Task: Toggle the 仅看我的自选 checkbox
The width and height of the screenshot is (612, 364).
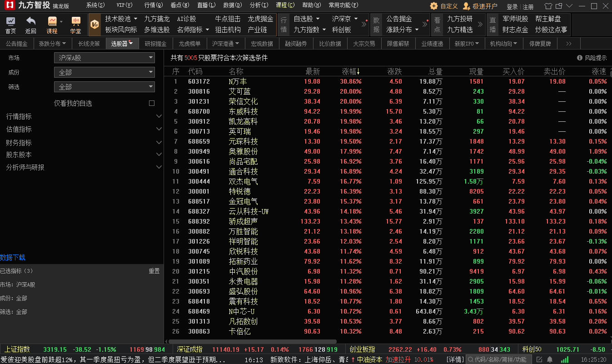Action: (x=152, y=103)
